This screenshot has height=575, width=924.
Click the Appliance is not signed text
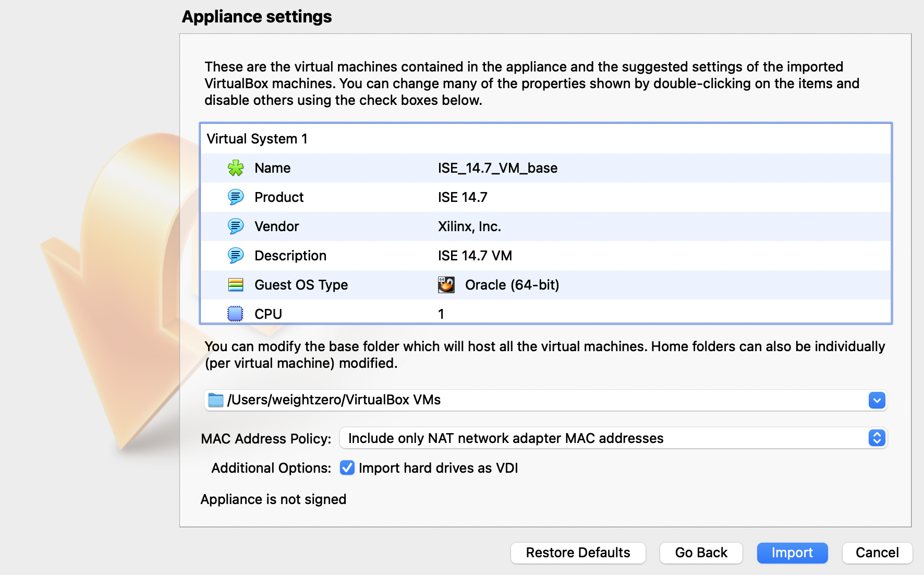coord(273,499)
